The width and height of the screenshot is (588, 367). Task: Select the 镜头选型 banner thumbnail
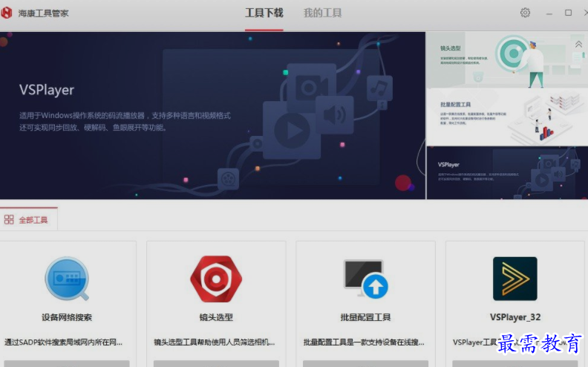(x=506, y=60)
